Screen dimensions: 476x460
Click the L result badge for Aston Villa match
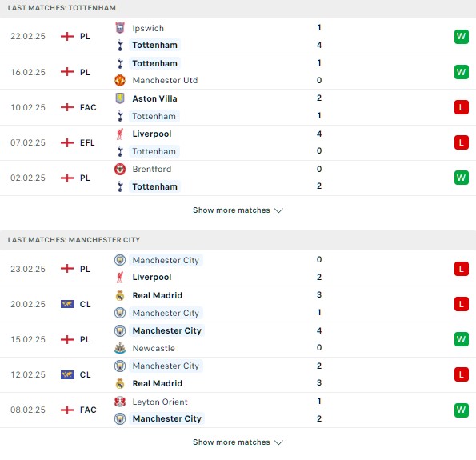[x=461, y=107]
